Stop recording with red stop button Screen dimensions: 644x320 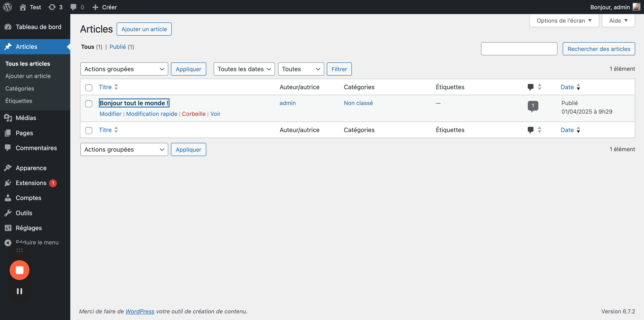(x=20, y=270)
